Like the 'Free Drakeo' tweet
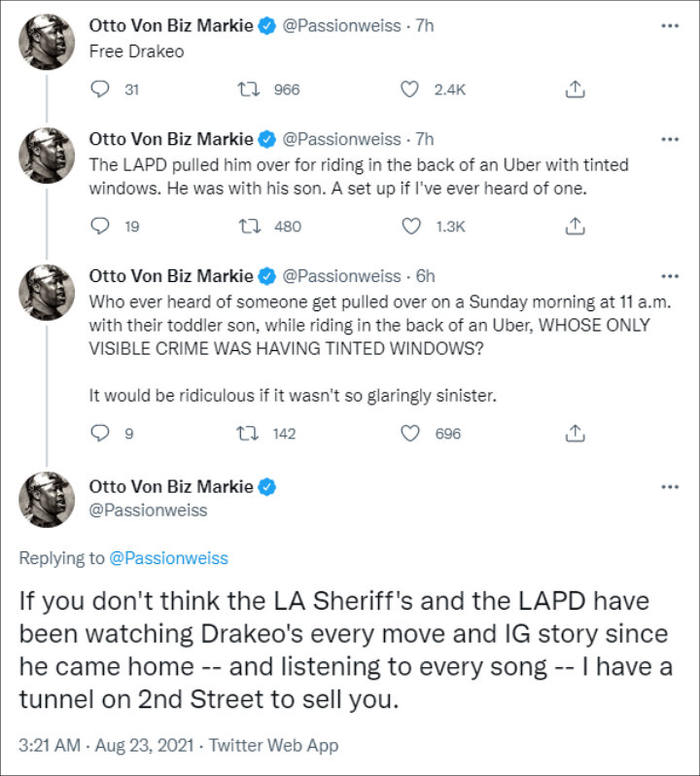 [409, 89]
